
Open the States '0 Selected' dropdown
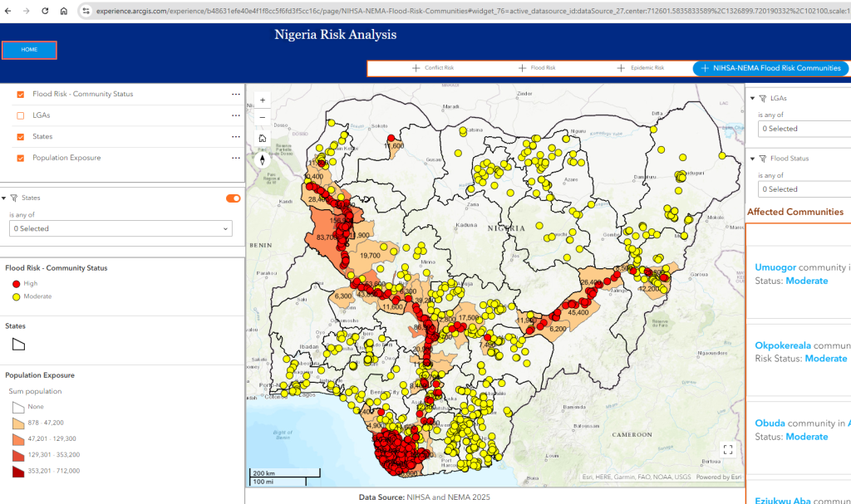coord(121,228)
